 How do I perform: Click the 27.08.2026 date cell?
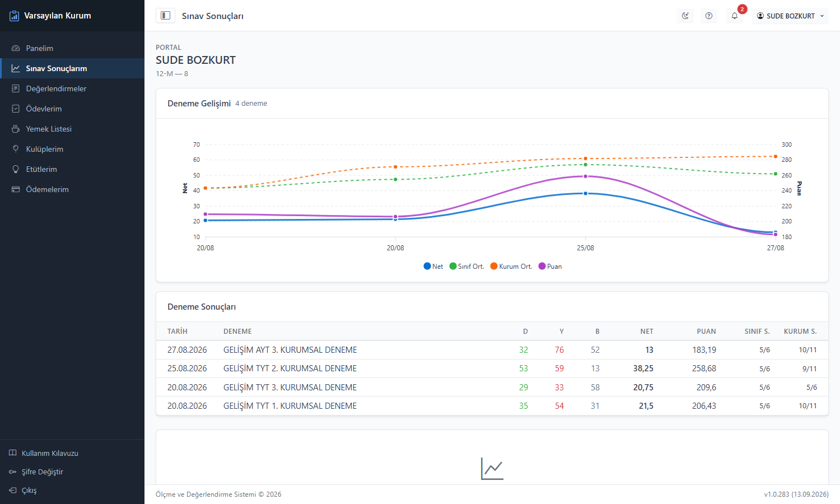187,350
